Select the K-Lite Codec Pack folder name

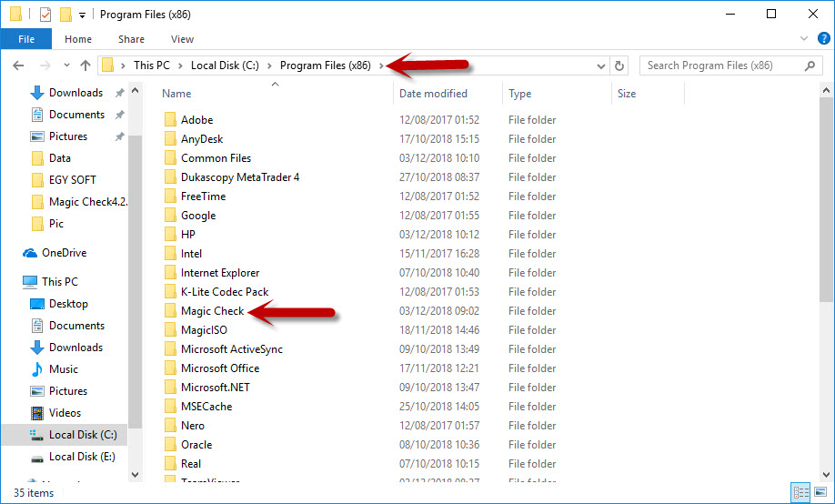coord(225,292)
